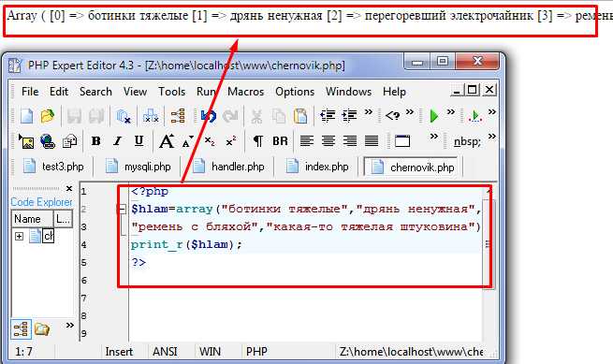Insert line break with BR button
613x364 pixels.
coord(280,141)
